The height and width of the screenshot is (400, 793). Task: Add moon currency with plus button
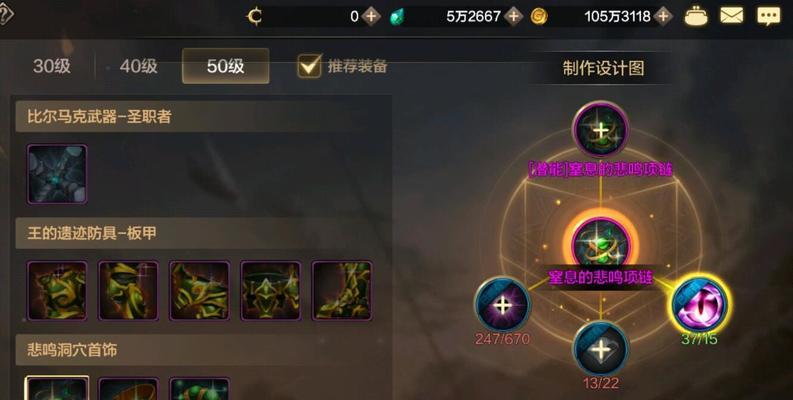tap(371, 16)
